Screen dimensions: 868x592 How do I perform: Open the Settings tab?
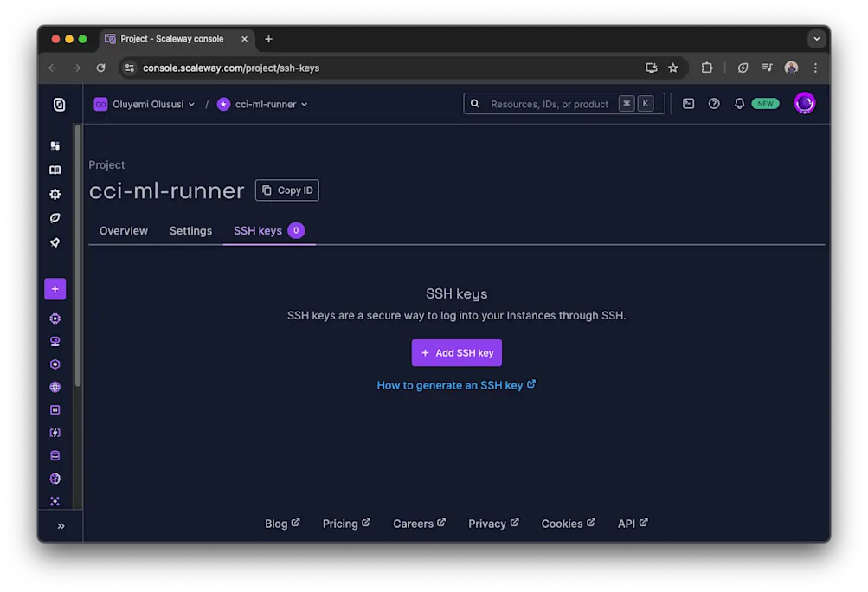click(190, 230)
